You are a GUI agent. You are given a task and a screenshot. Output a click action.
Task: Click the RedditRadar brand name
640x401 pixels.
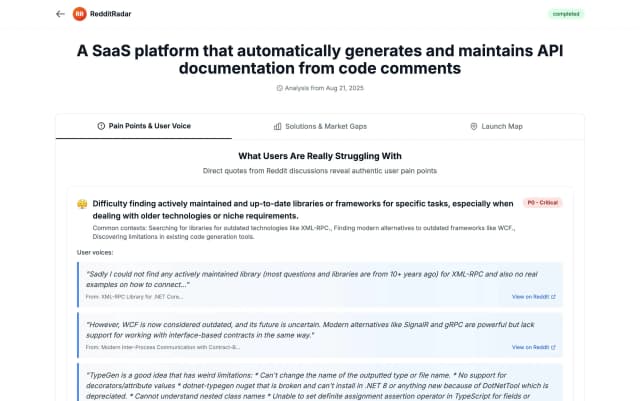tap(111, 14)
